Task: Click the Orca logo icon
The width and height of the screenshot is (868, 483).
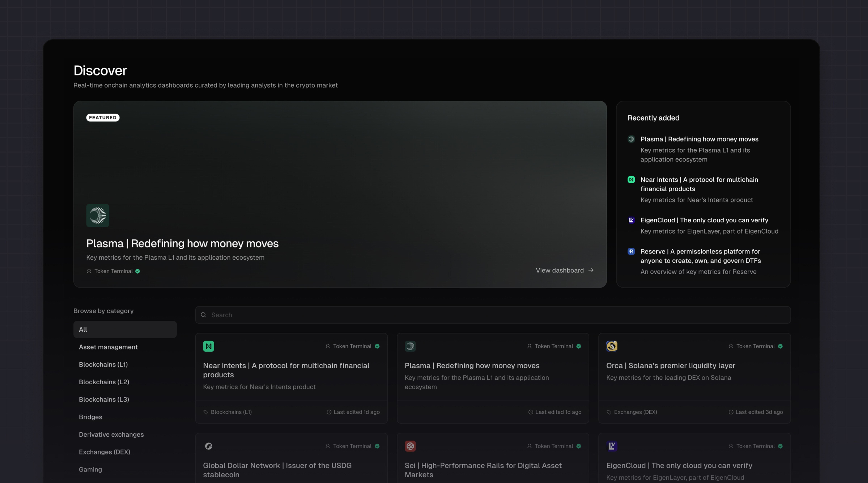Action: [x=612, y=346]
